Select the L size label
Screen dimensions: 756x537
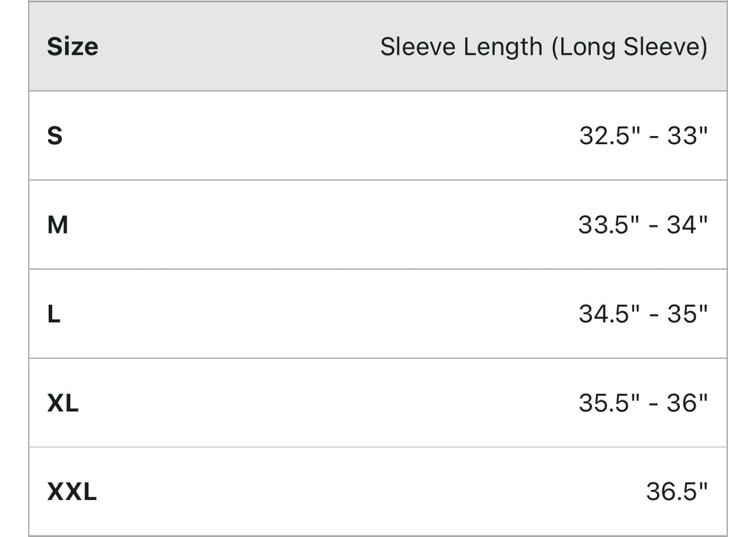click(54, 314)
